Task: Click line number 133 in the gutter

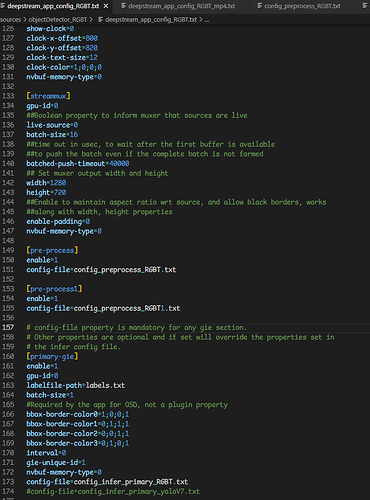Action: (x=8, y=96)
